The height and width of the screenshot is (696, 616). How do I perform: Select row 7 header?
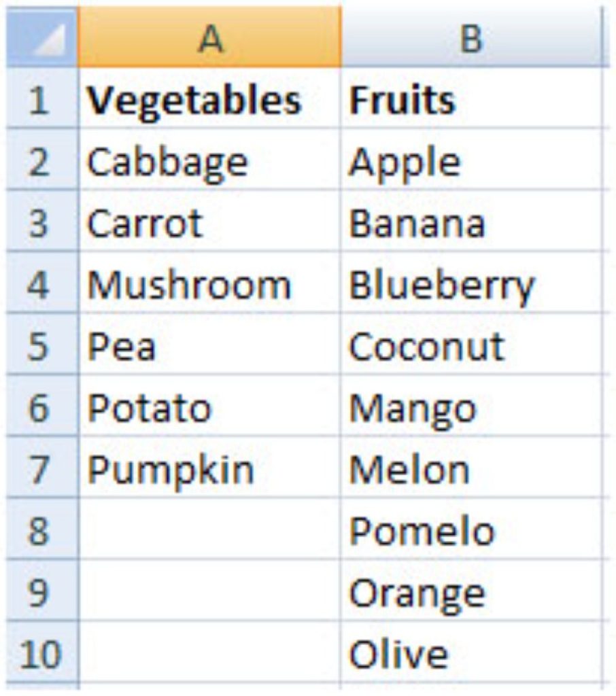pyautogui.click(x=42, y=468)
